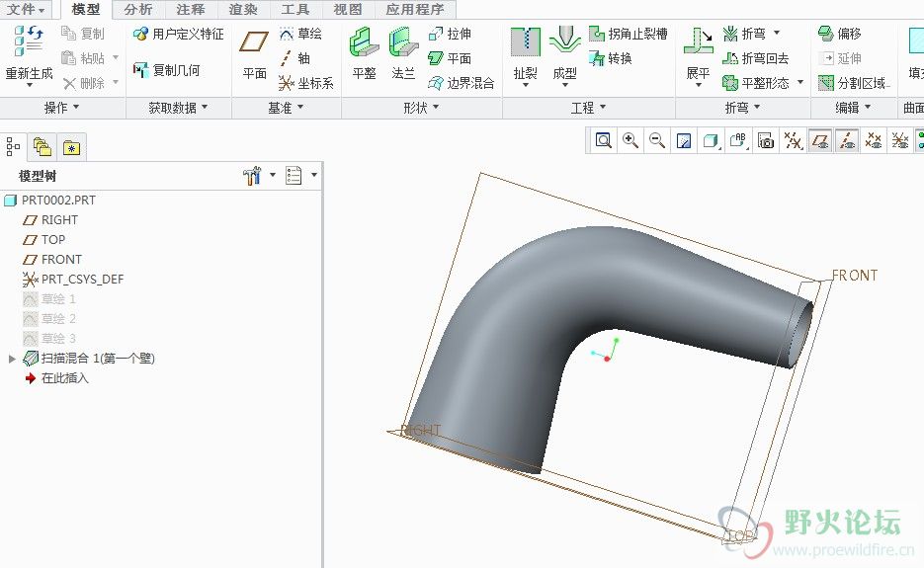The width and height of the screenshot is (924, 568).
Task: Click the Refit zoom-to-fit icon
Action: [604, 140]
